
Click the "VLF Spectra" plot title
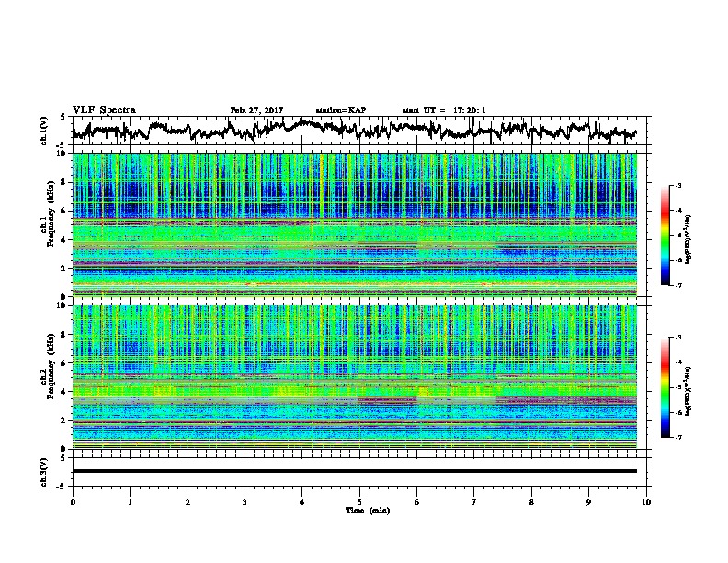click(104, 110)
